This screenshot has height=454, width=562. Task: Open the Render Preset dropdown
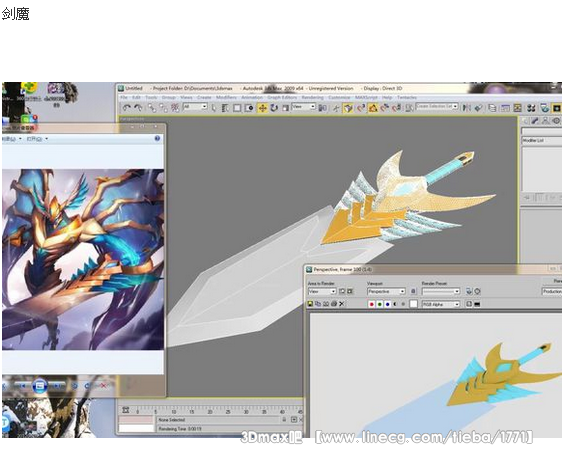[x=441, y=292]
